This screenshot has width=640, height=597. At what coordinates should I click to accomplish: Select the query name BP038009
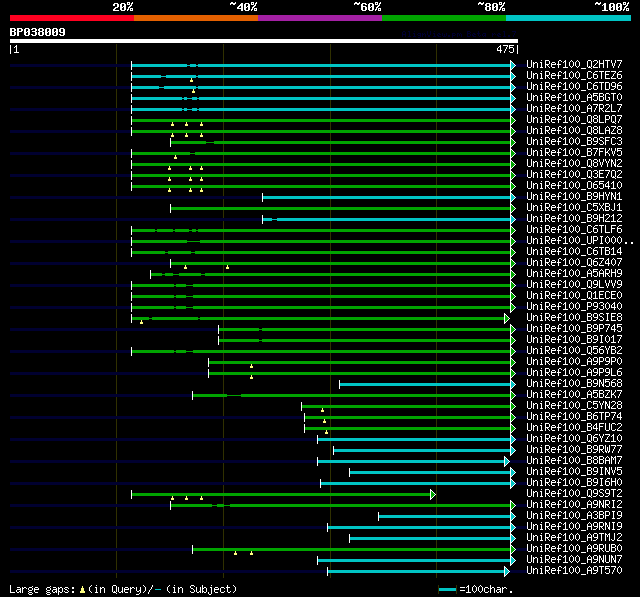[x=38, y=32]
